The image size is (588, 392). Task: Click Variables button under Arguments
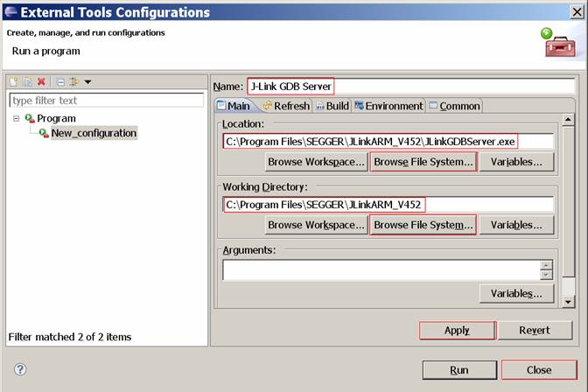tap(516, 293)
